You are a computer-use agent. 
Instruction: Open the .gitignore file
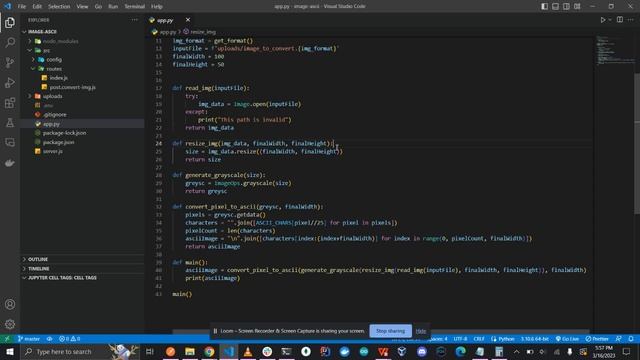pos(82,115)
